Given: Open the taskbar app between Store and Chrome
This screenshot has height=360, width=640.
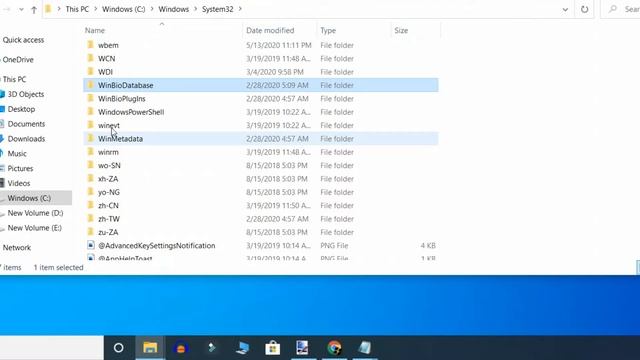Looking at the screenshot, I should (302, 348).
